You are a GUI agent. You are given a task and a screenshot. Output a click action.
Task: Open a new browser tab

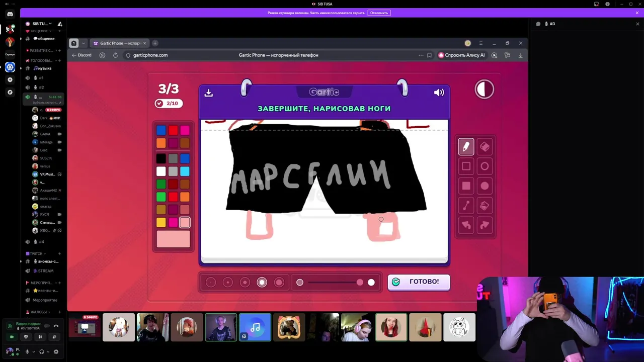[x=155, y=43]
